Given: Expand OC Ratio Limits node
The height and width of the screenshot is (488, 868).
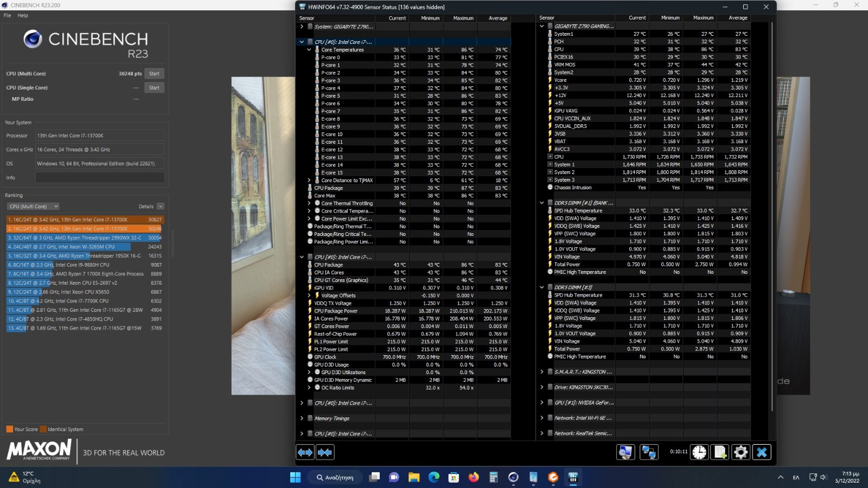Looking at the screenshot, I should [x=309, y=387].
